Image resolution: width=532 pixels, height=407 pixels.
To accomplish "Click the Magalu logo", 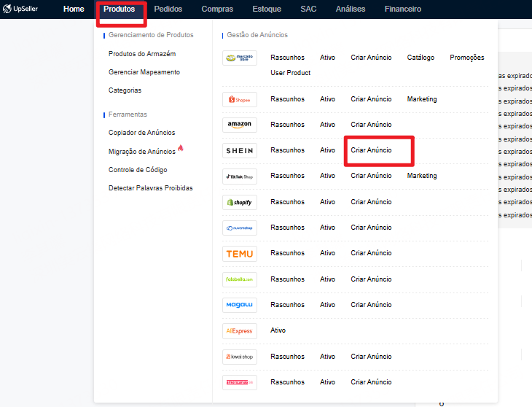I will [x=239, y=305].
